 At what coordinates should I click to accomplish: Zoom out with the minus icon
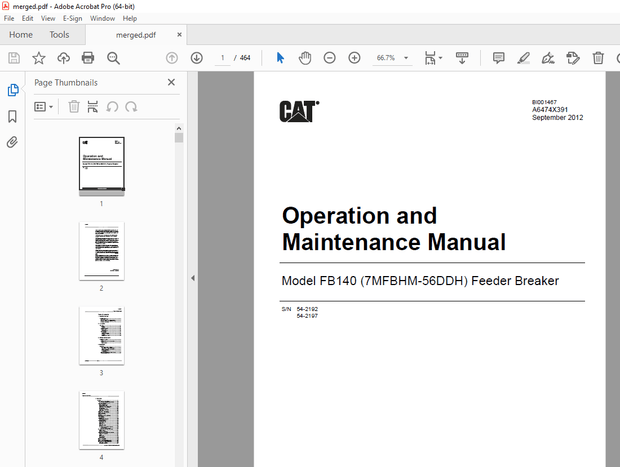click(x=329, y=58)
